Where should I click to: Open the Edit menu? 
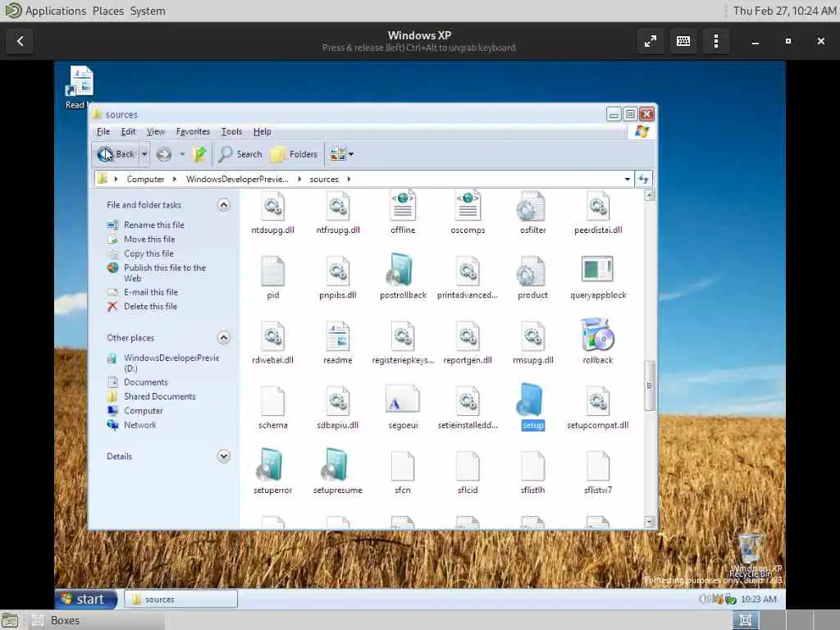[128, 131]
